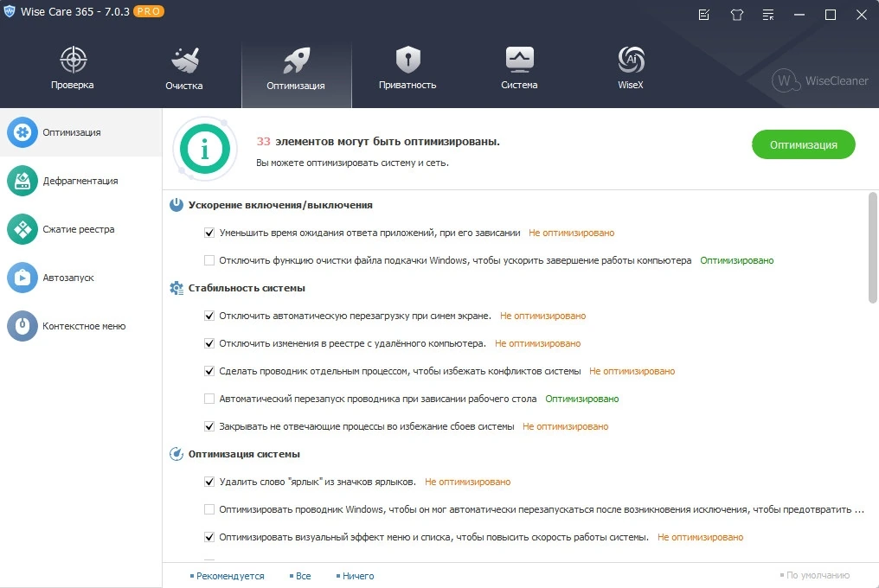Click the PRO badge in title bar

(149, 11)
